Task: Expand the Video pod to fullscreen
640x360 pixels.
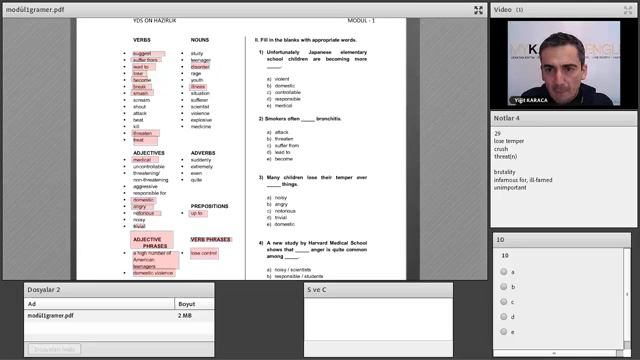Action: [x=628, y=10]
